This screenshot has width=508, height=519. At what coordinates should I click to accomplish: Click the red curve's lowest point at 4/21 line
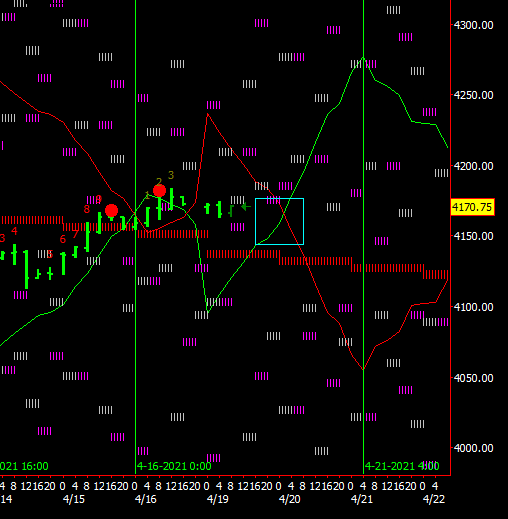tap(363, 369)
